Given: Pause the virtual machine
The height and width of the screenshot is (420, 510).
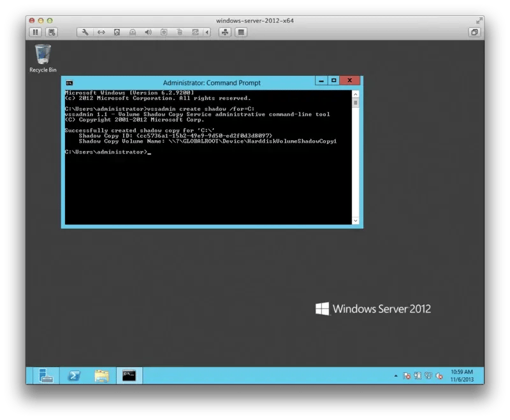Looking at the screenshot, I should 35,32.
